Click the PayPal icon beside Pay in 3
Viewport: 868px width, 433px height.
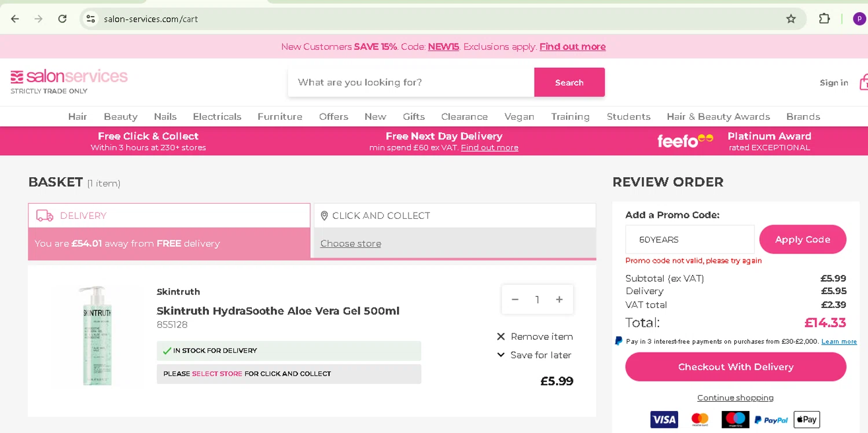(x=619, y=341)
